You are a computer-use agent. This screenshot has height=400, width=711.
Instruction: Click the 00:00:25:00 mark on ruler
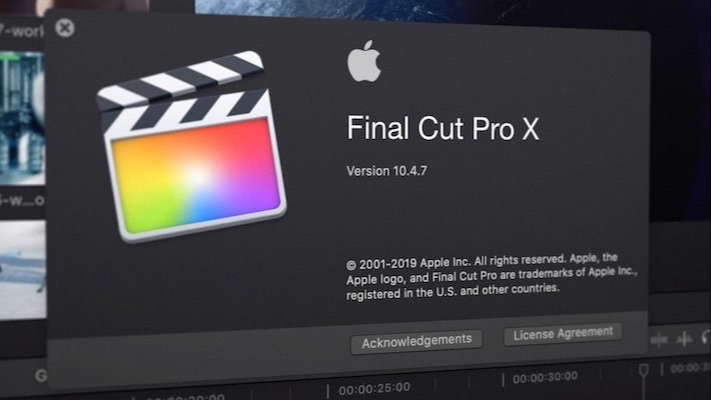click(374, 389)
